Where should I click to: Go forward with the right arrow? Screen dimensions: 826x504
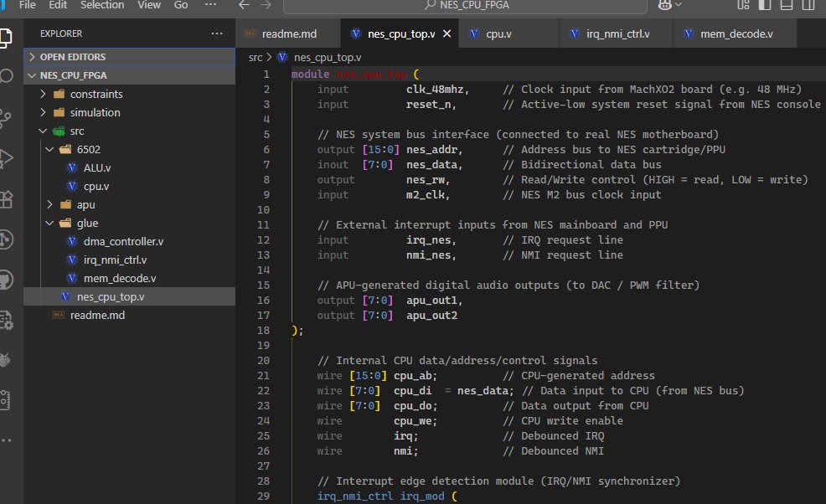[266, 5]
